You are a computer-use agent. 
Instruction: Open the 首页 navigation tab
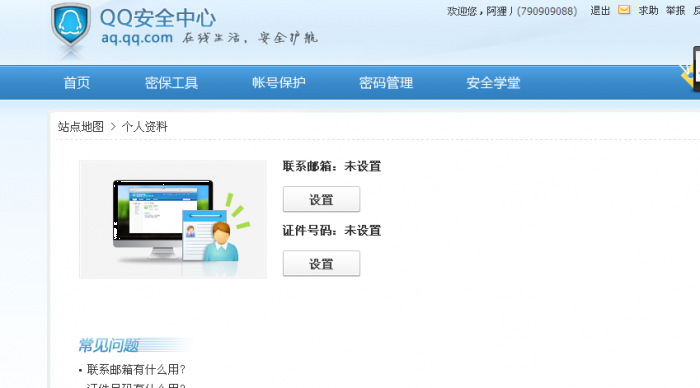click(77, 83)
